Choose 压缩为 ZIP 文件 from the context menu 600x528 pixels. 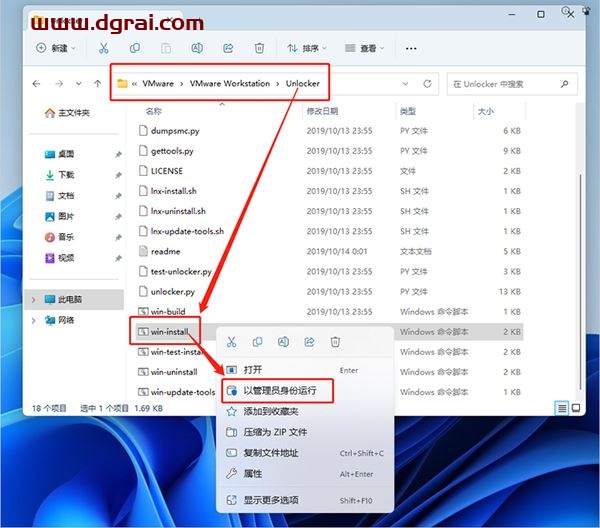[305, 432]
